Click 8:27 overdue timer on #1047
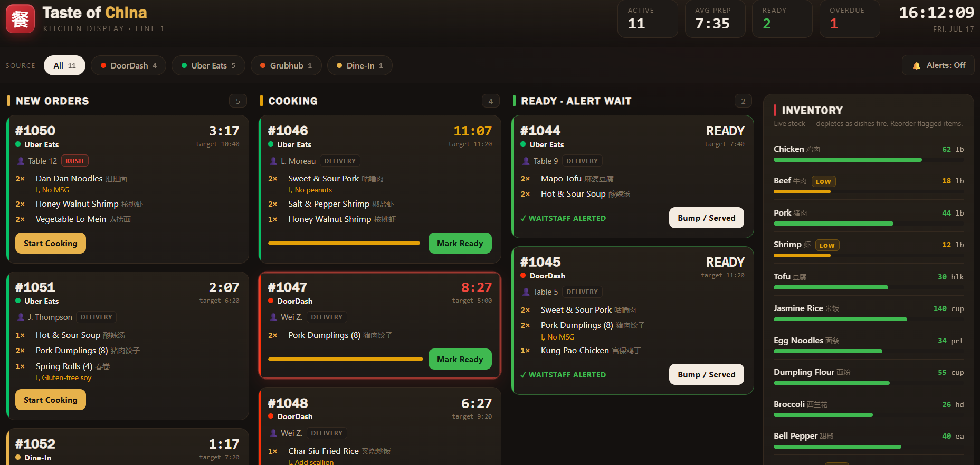 pyautogui.click(x=477, y=287)
